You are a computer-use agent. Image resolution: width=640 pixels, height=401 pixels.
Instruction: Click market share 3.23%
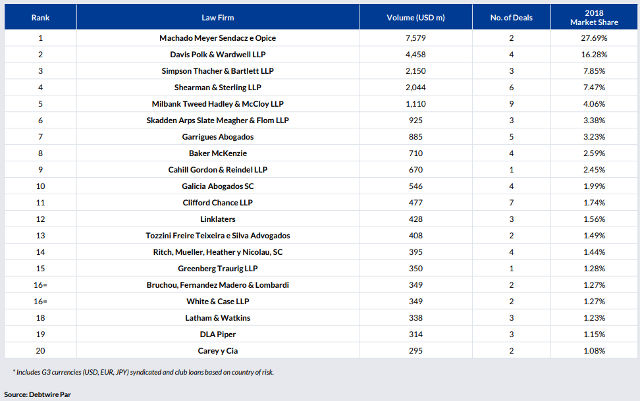tap(594, 137)
